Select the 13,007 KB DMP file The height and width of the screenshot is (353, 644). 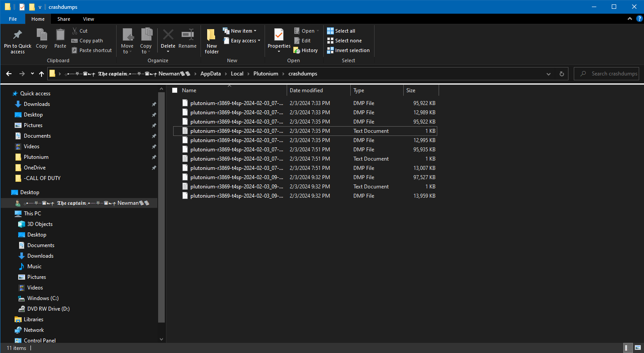[x=305, y=168]
